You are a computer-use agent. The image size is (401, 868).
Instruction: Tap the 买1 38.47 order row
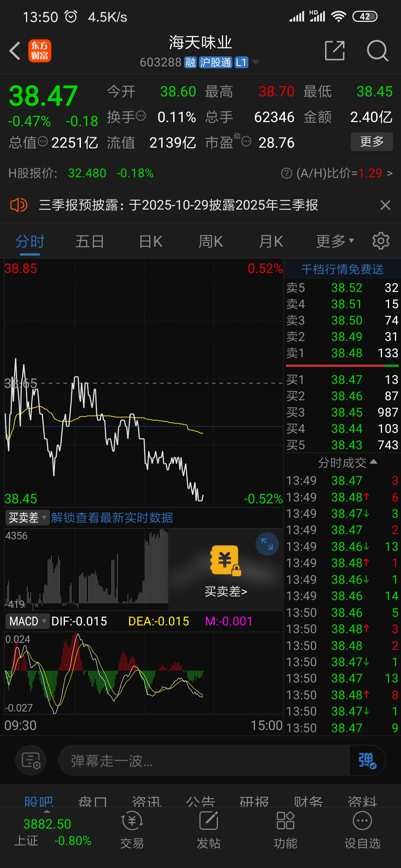342,379
